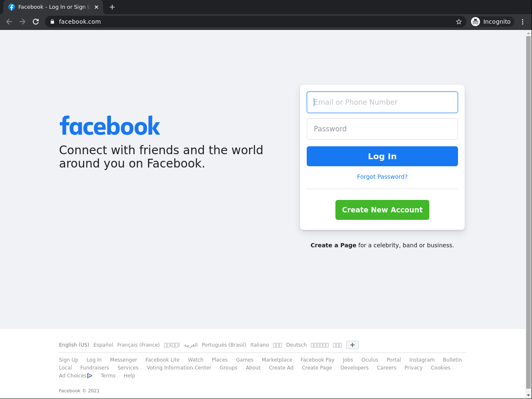Click the Ad Choices text link
This screenshot has height=399, width=532.
tap(73, 376)
